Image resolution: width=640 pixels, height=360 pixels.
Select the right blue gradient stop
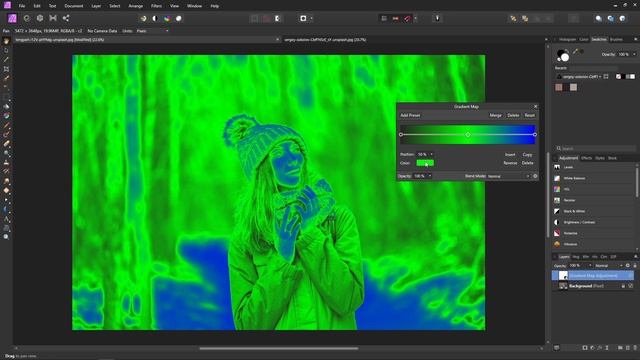tap(535, 134)
